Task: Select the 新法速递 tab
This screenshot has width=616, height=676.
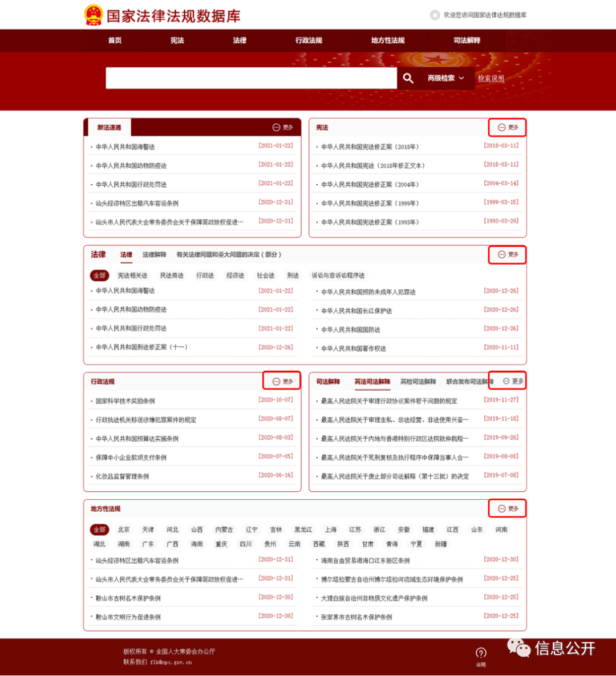Action: tap(110, 128)
